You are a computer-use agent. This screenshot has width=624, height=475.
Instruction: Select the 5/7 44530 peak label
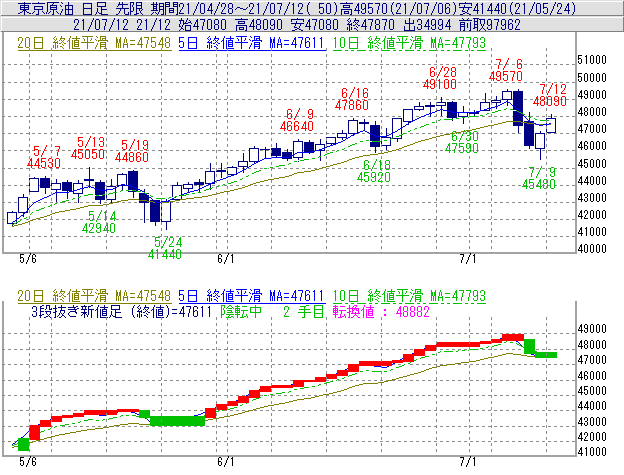pos(44,157)
